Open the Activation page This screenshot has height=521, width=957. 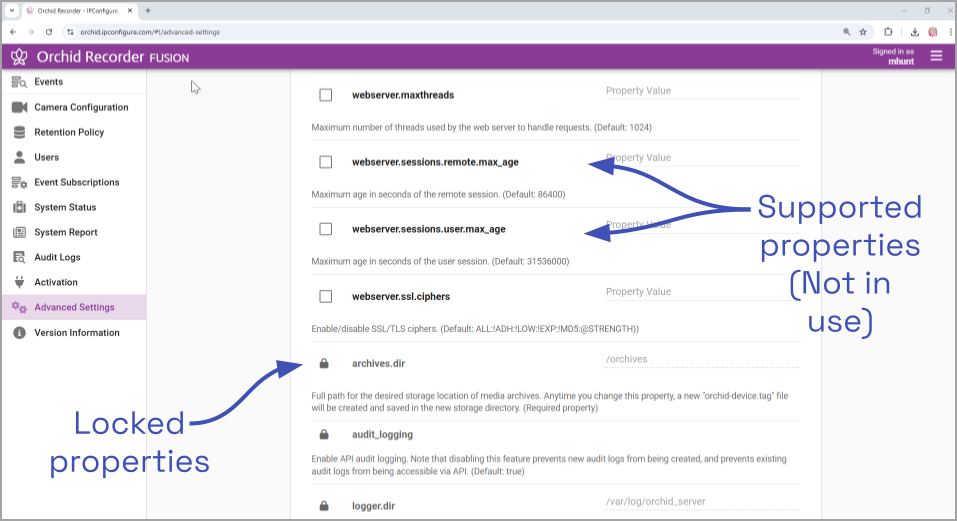pyautogui.click(x=73, y=282)
